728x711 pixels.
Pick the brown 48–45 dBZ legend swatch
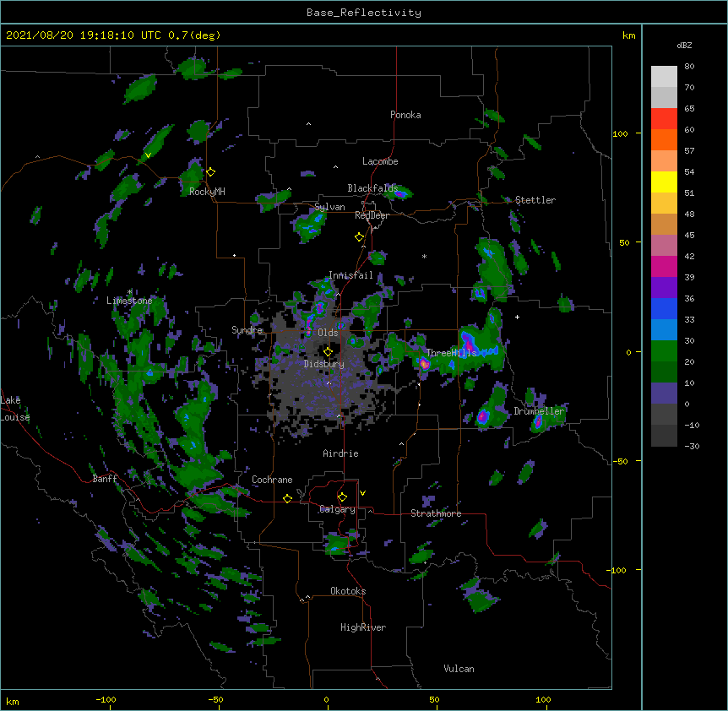click(x=664, y=224)
